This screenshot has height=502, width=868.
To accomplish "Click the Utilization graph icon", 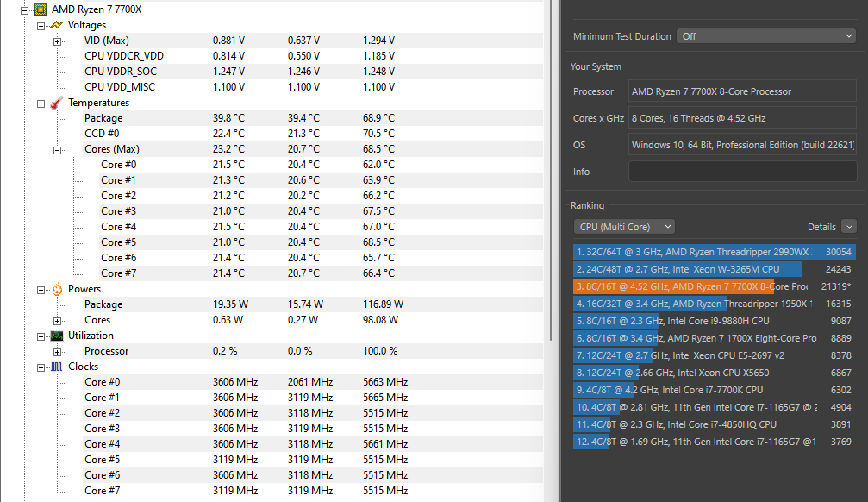I will (x=57, y=336).
